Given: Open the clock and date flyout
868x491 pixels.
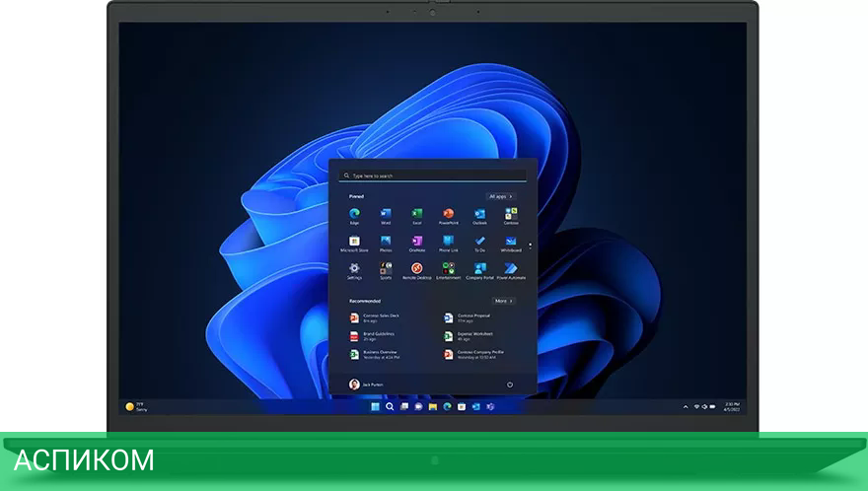Looking at the screenshot, I should click(x=732, y=407).
